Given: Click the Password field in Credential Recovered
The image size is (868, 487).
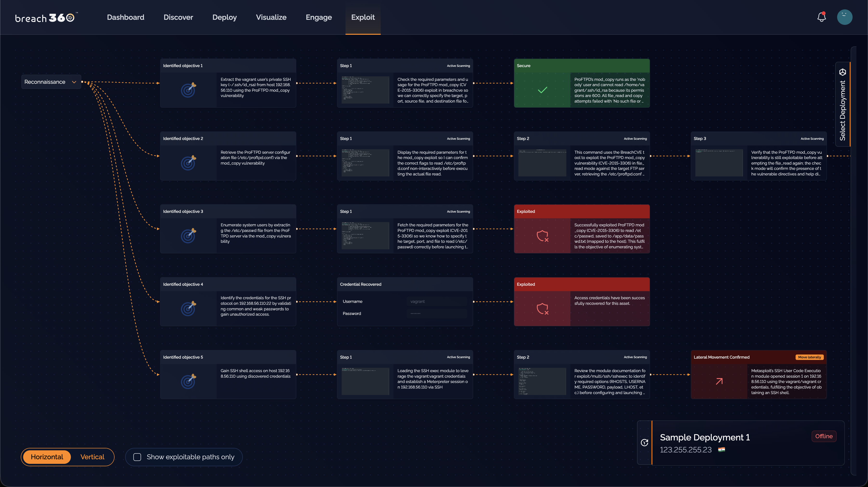Looking at the screenshot, I should pos(437,313).
